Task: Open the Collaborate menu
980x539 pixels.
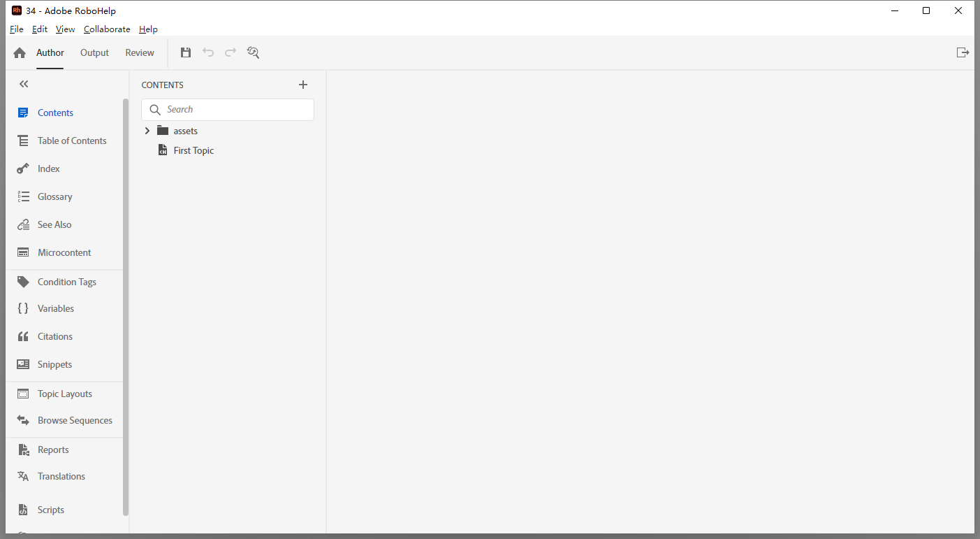Action: (107, 29)
